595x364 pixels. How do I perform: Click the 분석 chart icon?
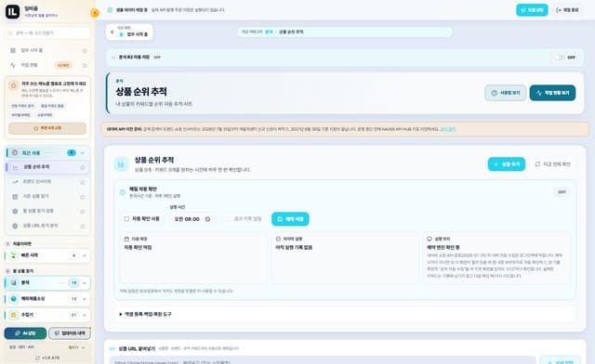tap(14, 283)
